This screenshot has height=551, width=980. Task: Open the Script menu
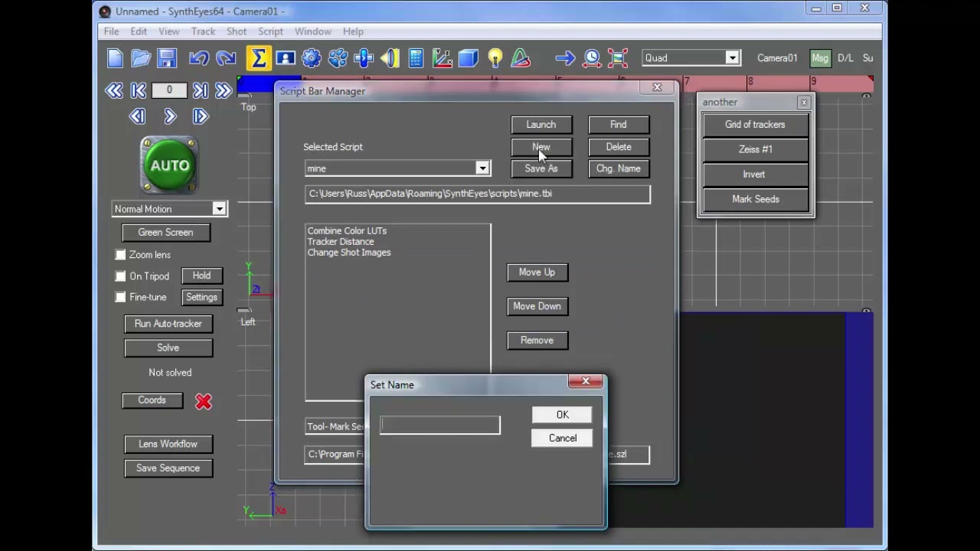[270, 31]
